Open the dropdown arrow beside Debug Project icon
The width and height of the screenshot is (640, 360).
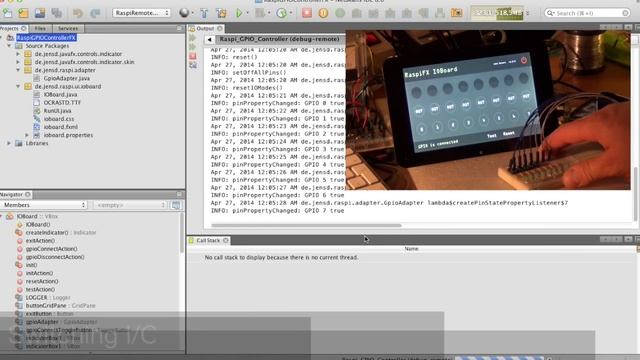pos(269,13)
